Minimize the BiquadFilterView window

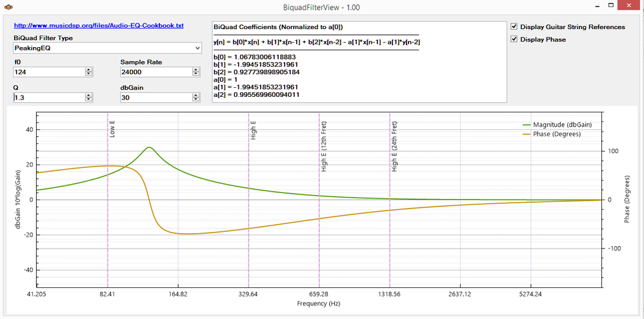596,7
